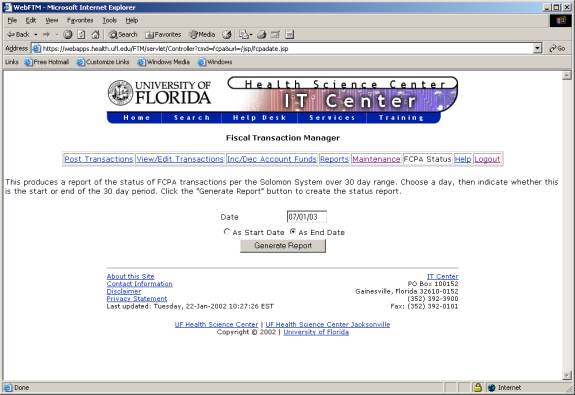Screen dimensions: 575x395
Task: Click the Generate Report button
Action: click(283, 246)
